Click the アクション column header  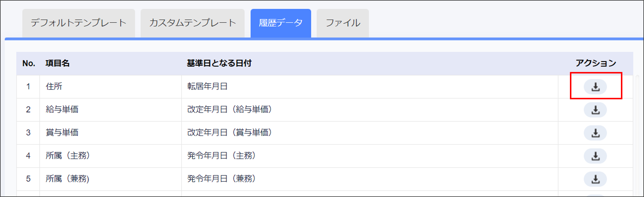(596, 63)
